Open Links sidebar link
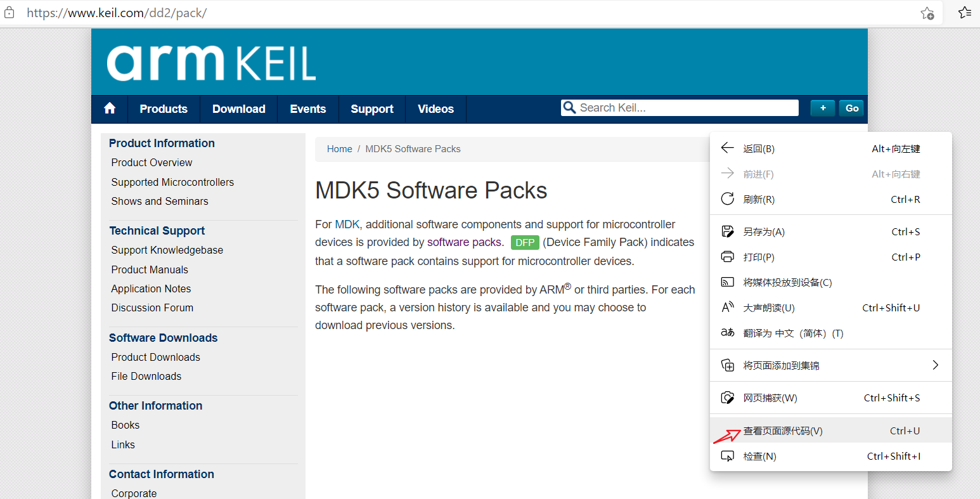This screenshot has height=499, width=980. [x=123, y=444]
